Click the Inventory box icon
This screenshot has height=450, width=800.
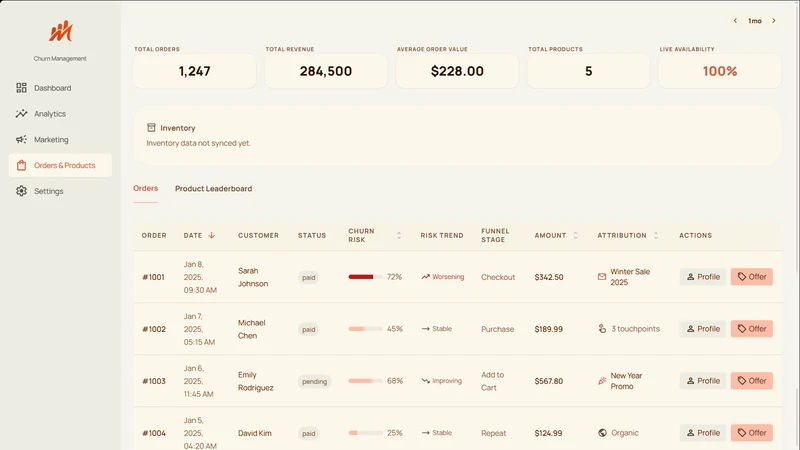click(x=151, y=128)
